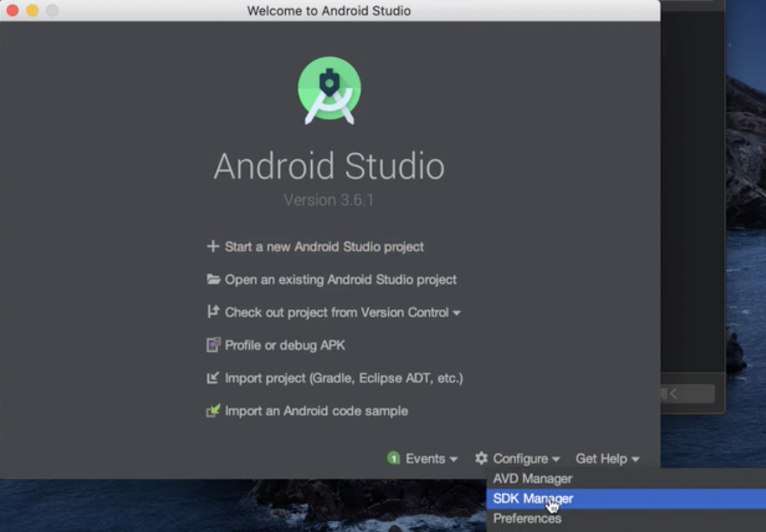Screen dimensions: 766x532
Task: Select SDK Manager from the menu
Action: pos(626,499)
